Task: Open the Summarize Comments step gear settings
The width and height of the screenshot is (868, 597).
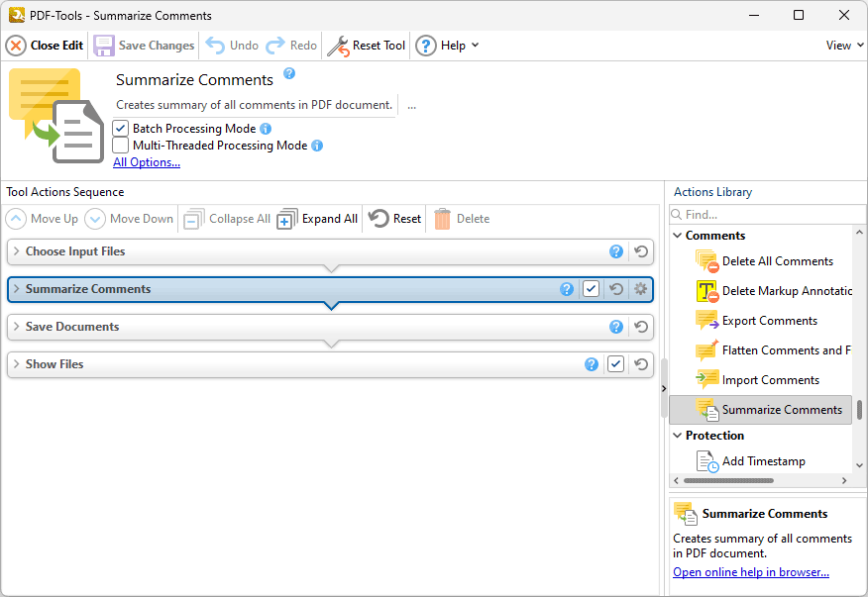Action: 640,289
